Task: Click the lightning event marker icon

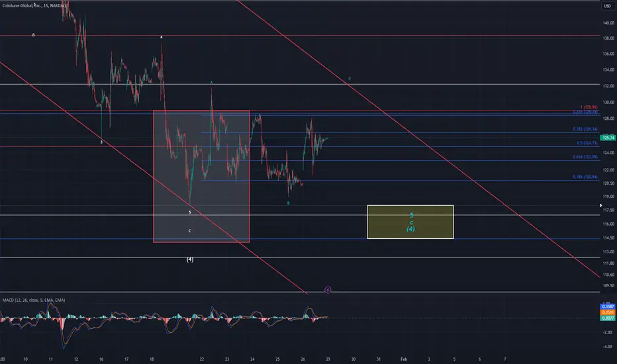Action: click(328, 290)
